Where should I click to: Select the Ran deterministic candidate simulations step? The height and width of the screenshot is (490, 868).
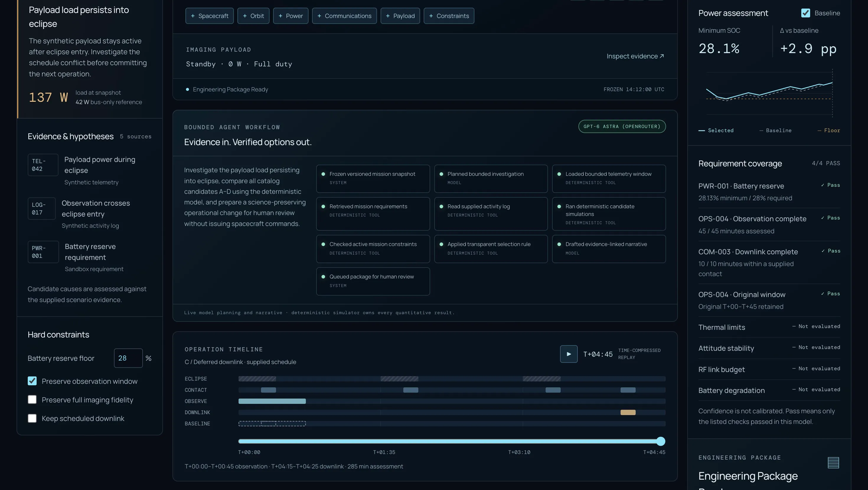coord(609,214)
